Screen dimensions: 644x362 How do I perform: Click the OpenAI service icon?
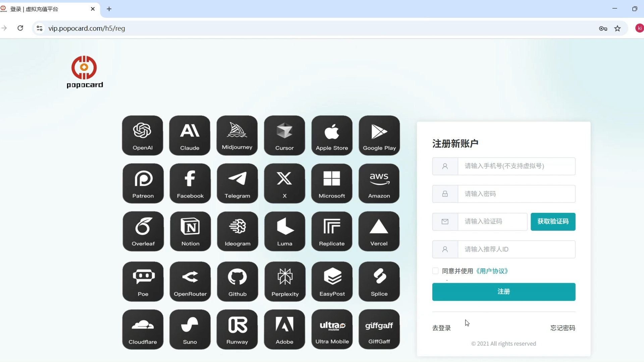[x=142, y=135]
